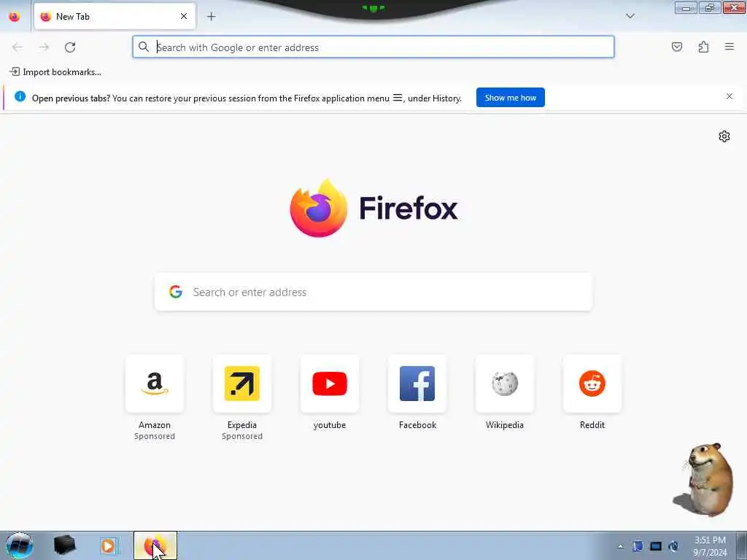Click the green indicator on top connection bar
This screenshot has height=560, width=747.
373,8
